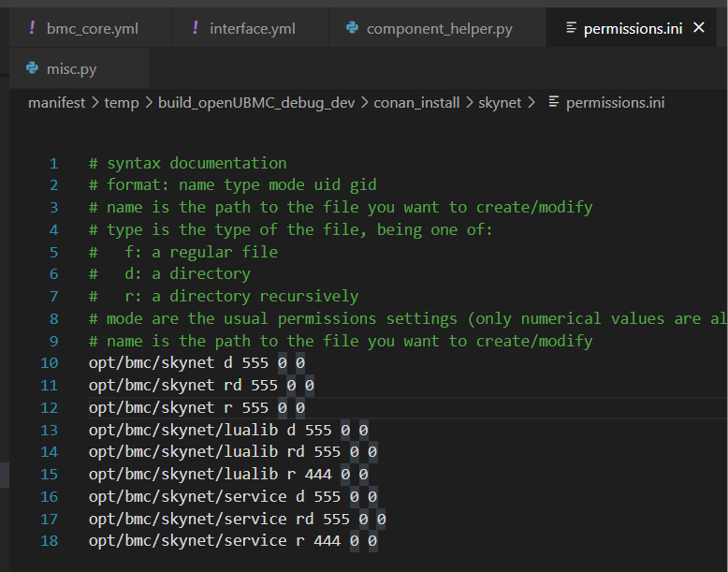The image size is (728, 572).
Task: Click the file icon in breadcrumb before permissions.ini
Action: (554, 102)
